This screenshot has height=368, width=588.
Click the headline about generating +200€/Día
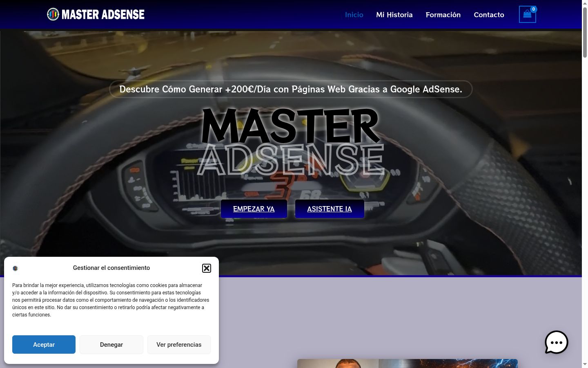291,89
